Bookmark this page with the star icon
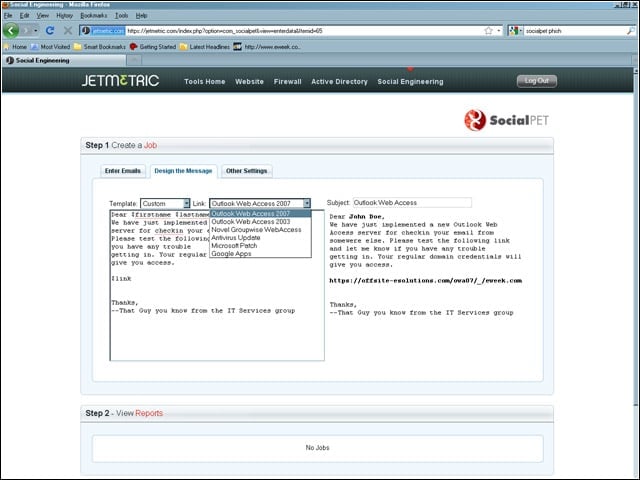 point(488,31)
